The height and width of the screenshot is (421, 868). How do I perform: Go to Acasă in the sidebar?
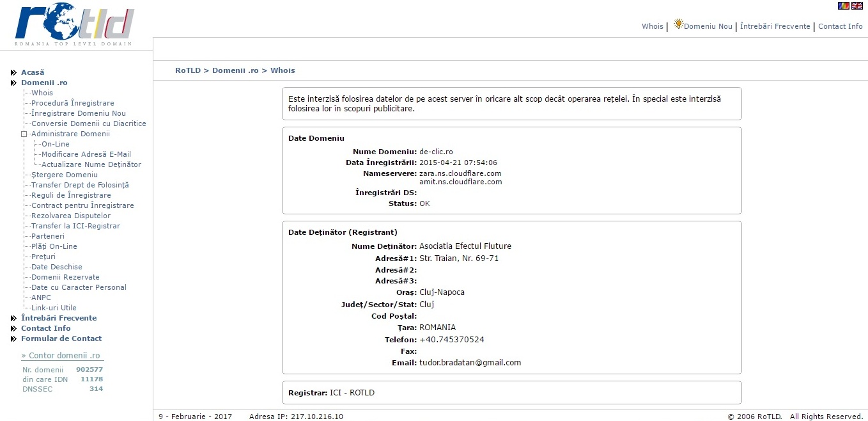coord(33,73)
